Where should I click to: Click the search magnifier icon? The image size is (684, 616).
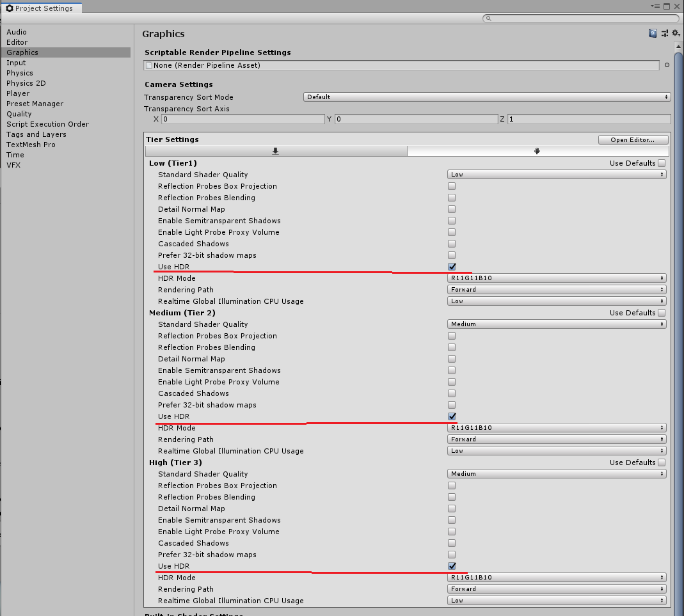pos(489,19)
